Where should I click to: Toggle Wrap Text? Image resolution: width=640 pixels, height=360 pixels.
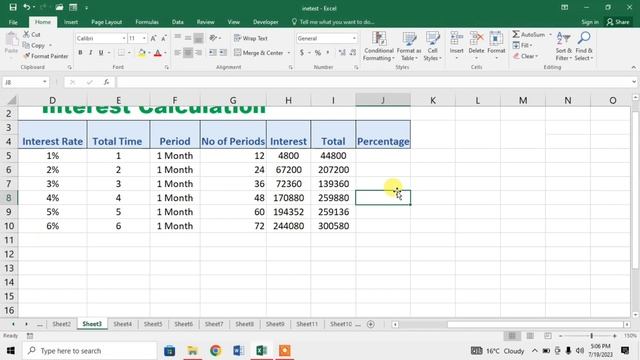(x=251, y=38)
